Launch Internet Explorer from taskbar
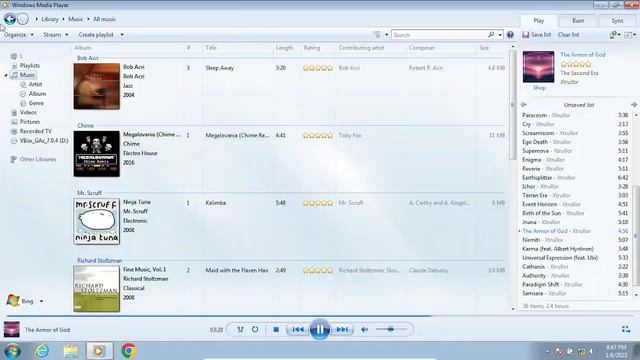 pyautogui.click(x=42, y=351)
